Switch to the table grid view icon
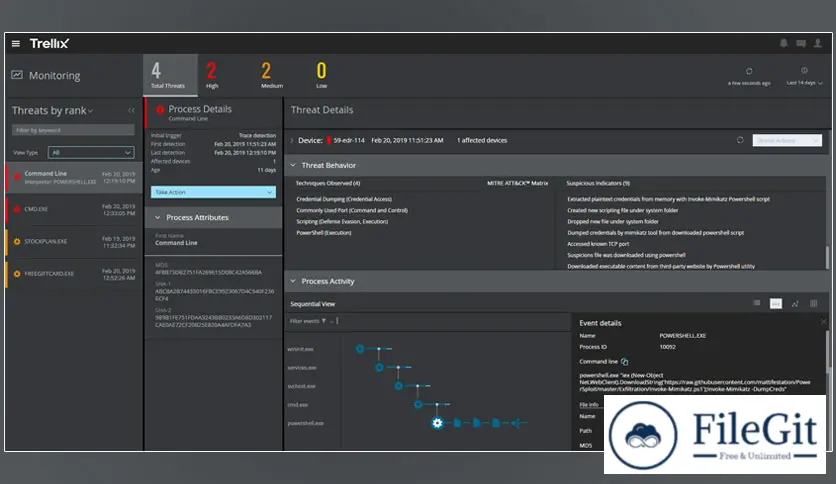Screen dimensions: 836x484 [x=814, y=304]
